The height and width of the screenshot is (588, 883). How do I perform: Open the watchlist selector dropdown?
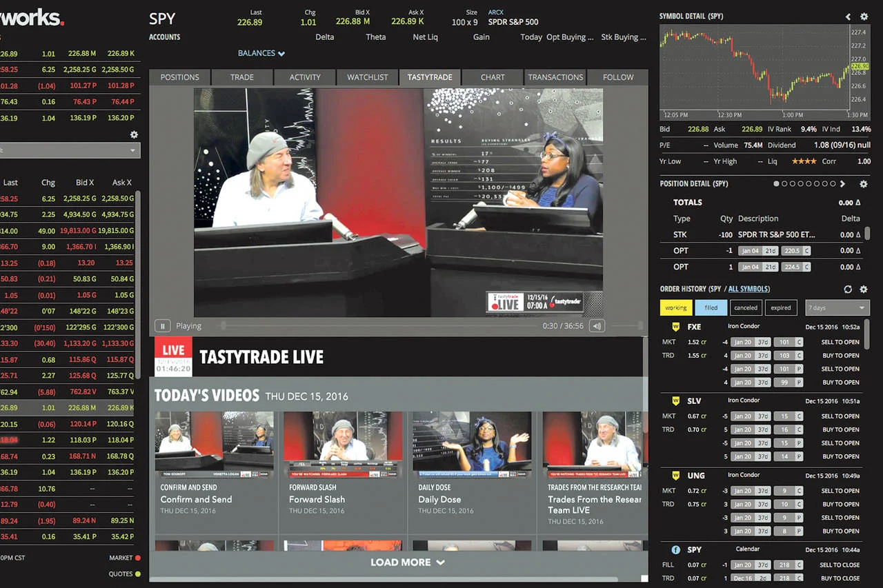(70, 150)
